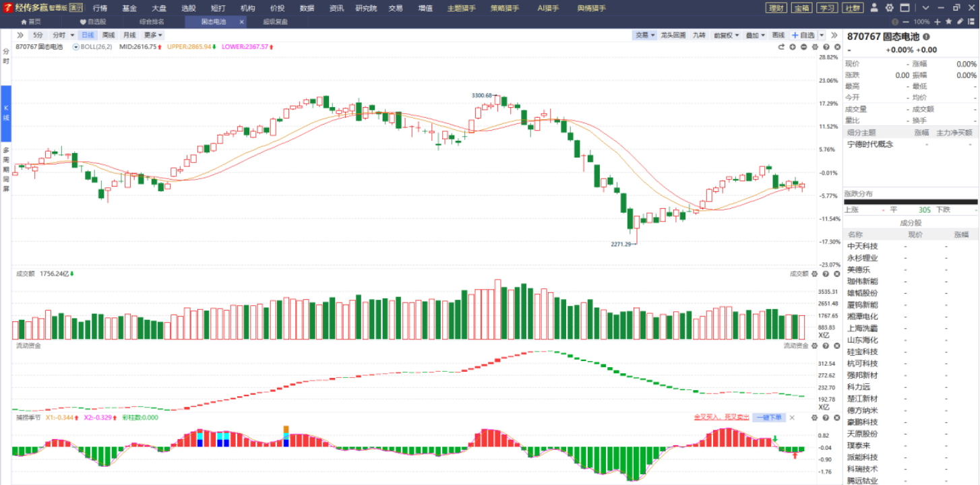Select 中天科技 in the constituent list
The height and width of the screenshot is (485, 980).
tap(863, 247)
